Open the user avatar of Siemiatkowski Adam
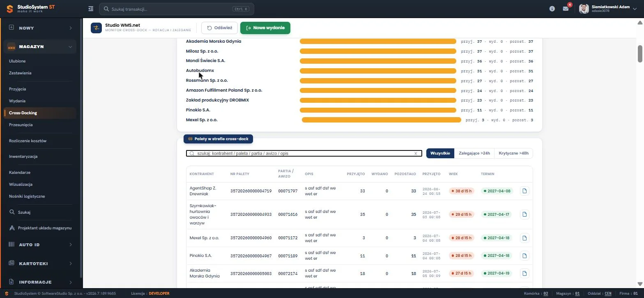The height and width of the screenshot is (298, 644). pyautogui.click(x=584, y=9)
